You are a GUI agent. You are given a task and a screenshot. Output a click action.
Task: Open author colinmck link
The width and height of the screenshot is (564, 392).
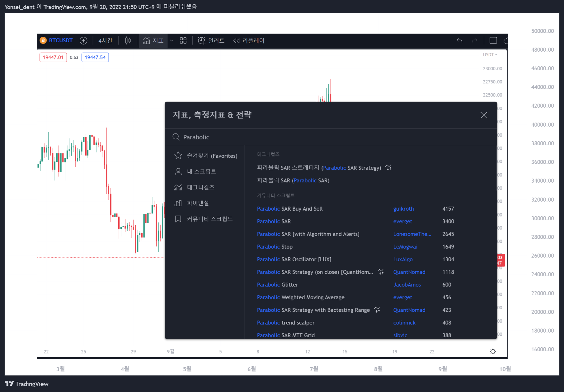click(x=404, y=323)
